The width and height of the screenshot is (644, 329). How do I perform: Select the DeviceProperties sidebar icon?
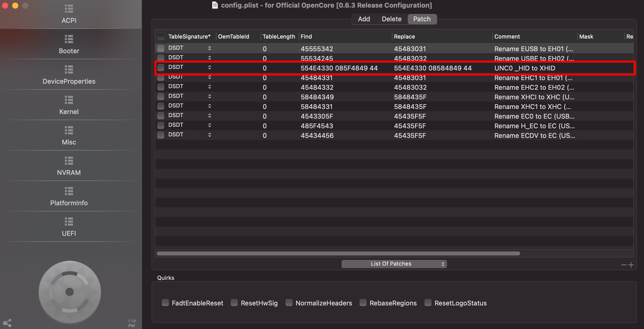point(69,70)
